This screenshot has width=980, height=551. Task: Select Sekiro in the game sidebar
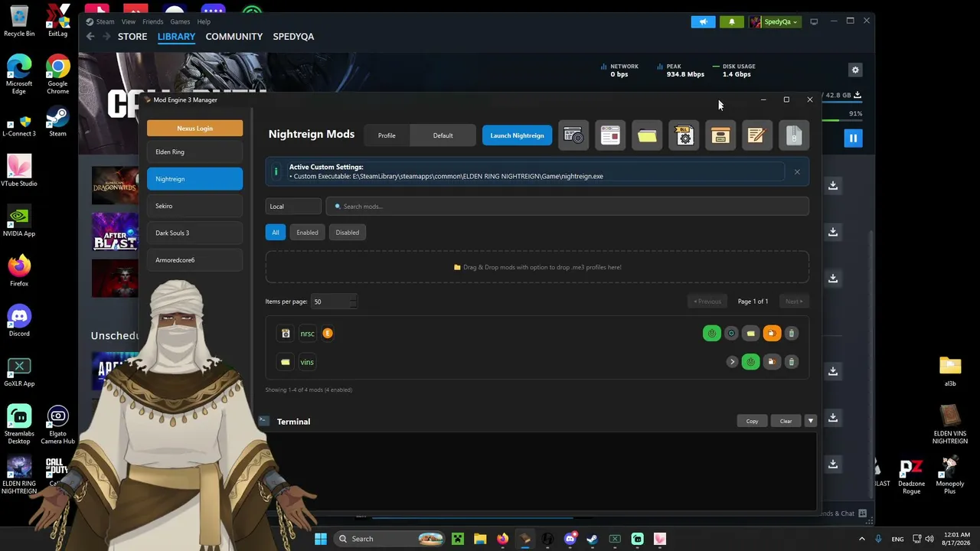click(x=194, y=206)
